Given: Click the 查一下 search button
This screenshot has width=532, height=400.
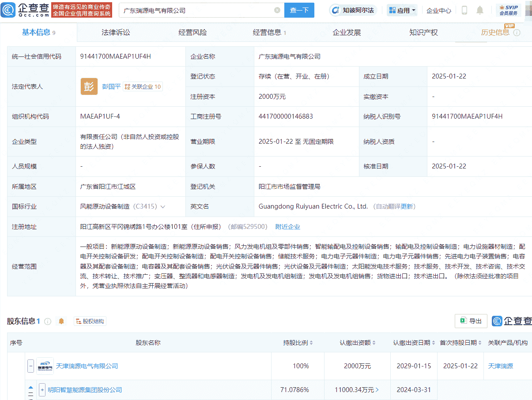Looking at the screenshot, I should coord(299,10).
